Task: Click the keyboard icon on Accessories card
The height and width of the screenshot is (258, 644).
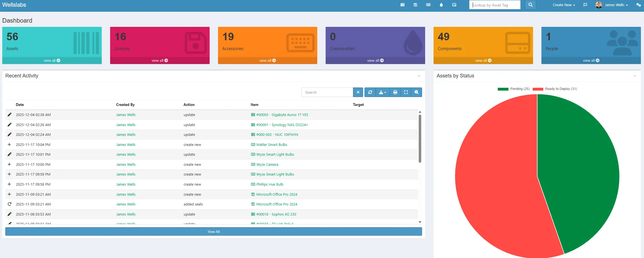Action: point(300,43)
